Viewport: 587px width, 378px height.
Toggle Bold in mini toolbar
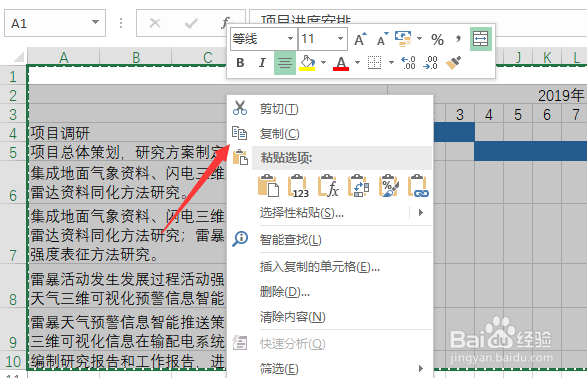pos(240,63)
